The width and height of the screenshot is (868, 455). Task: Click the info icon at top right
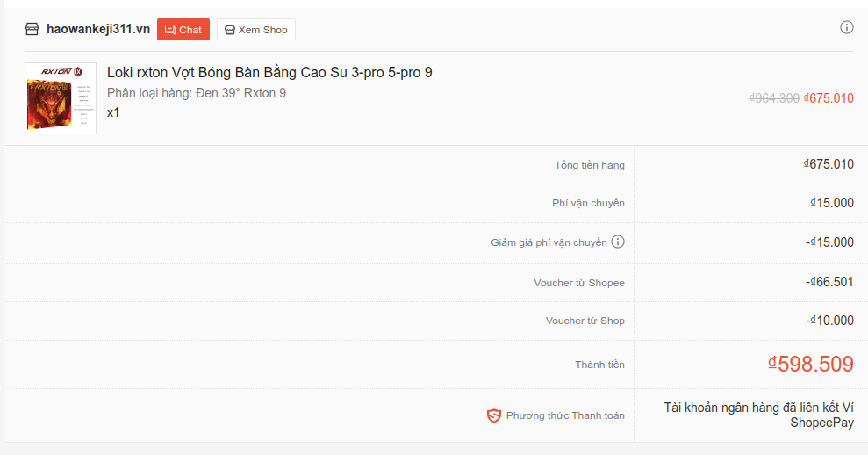pos(846,27)
